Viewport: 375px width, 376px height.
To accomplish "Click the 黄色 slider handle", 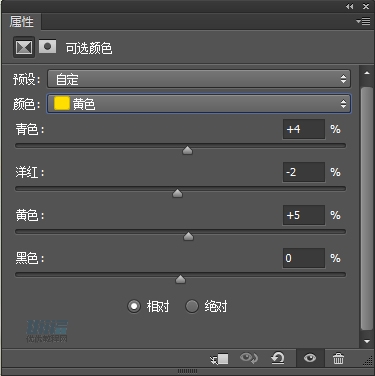I will click(189, 236).
